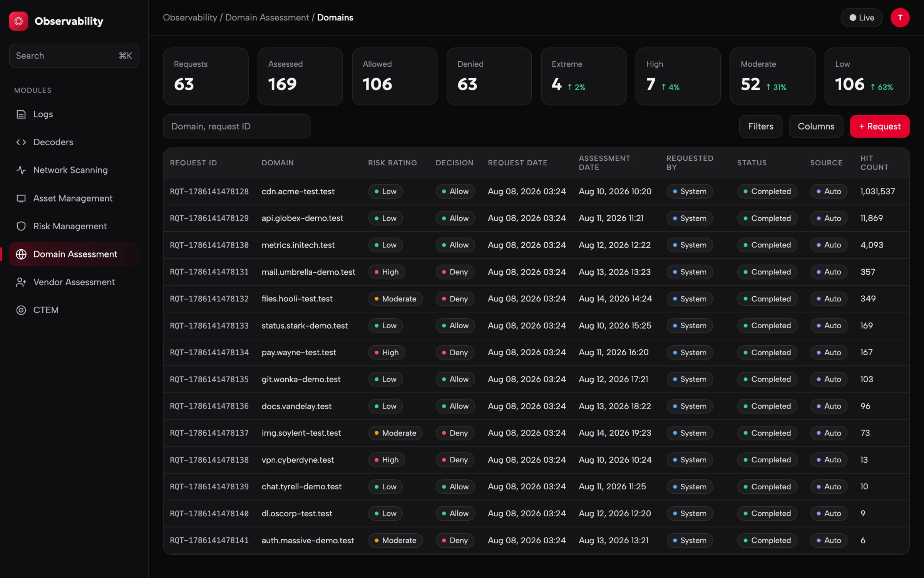The height and width of the screenshot is (578, 924).
Task: Open Network Scanning module
Action: tap(74, 170)
